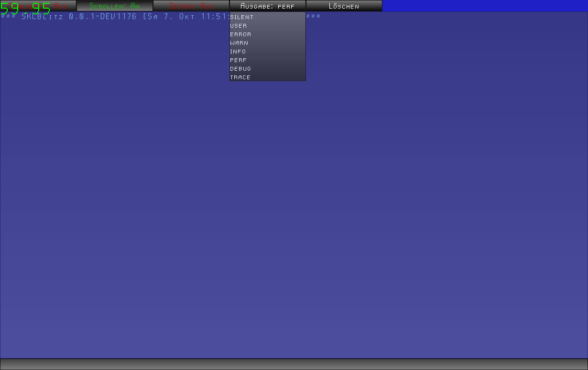Select USER output level
Image resolution: width=588 pixels, height=370 pixels.
(x=268, y=26)
